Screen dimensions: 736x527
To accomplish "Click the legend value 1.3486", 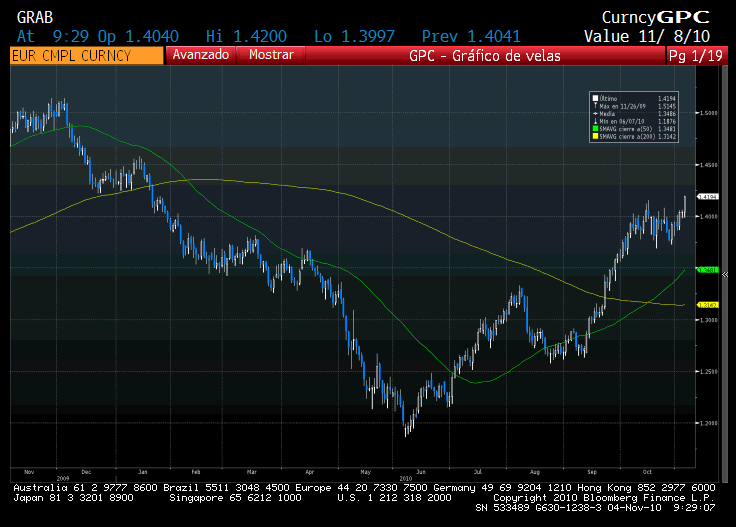I will coord(667,114).
